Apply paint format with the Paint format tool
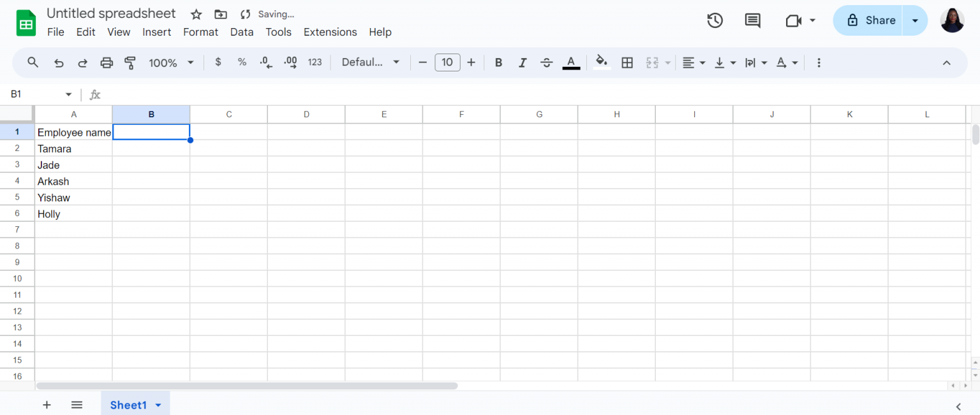Screen dimensions: 980x415 130,62
